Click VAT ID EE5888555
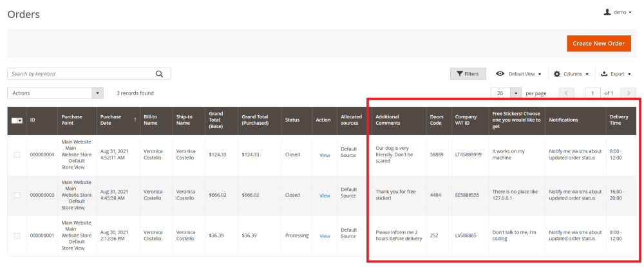The image size is (644, 267). point(467,195)
